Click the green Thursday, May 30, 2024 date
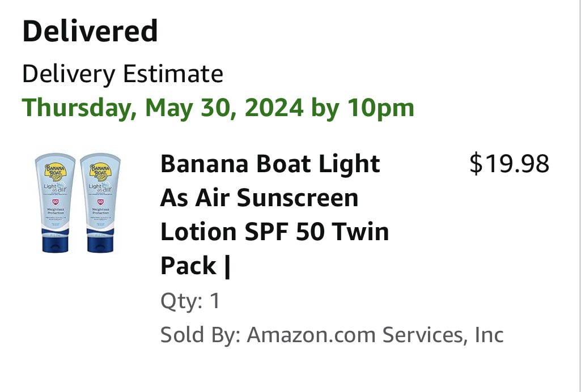Image resolution: width=581 pixels, height=392 pixels. [218, 107]
